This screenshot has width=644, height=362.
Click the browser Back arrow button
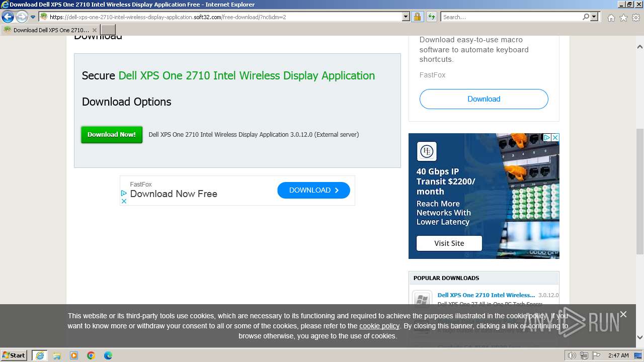coord(8,17)
